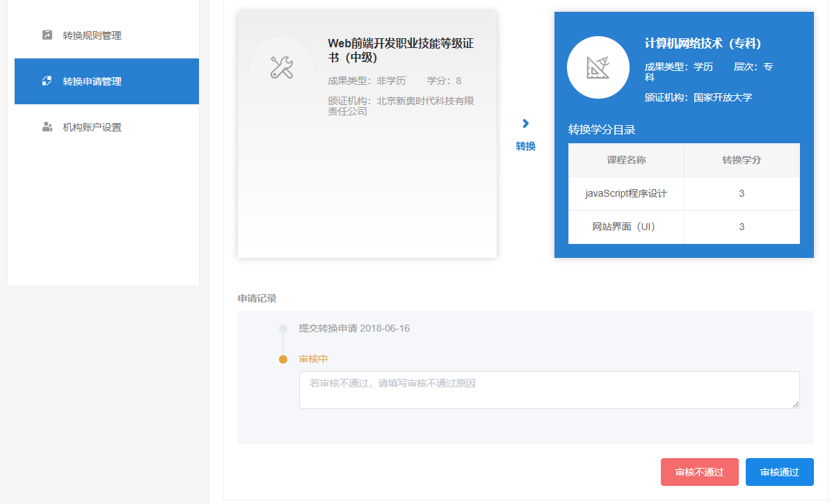Click 颁证机构：北京新奥时代科技有限责任公司 text
This screenshot has width=832, height=504.
[401, 106]
